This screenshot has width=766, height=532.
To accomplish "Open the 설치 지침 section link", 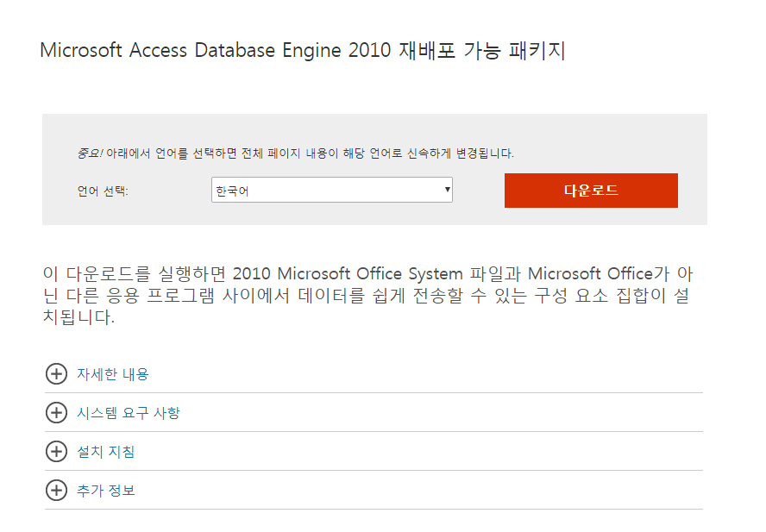I will [105, 452].
